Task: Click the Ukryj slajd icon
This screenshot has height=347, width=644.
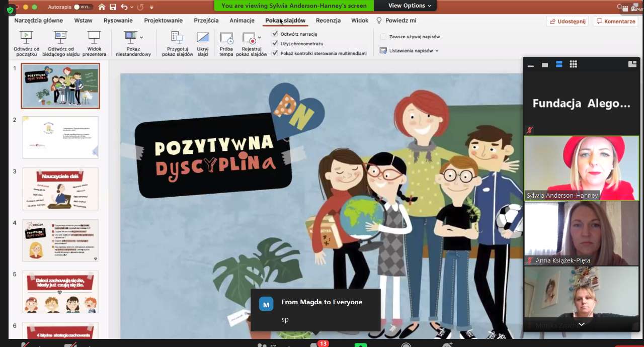Action: click(x=203, y=38)
